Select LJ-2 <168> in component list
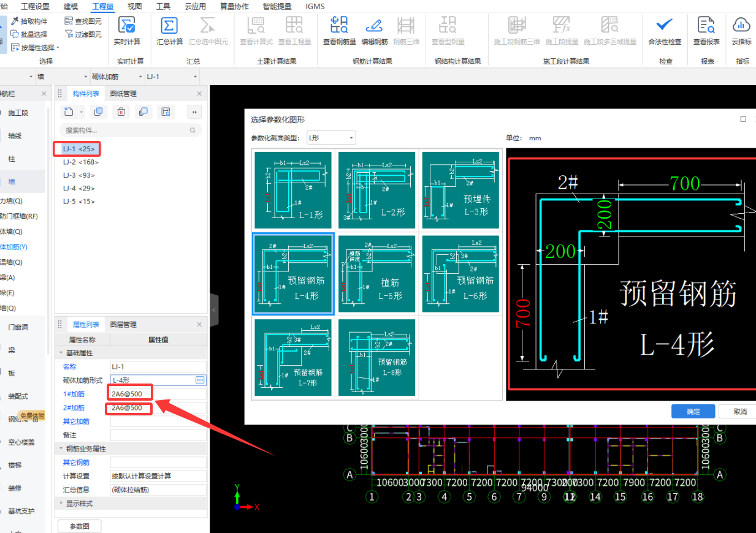This screenshot has height=533, width=756. point(80,162)
